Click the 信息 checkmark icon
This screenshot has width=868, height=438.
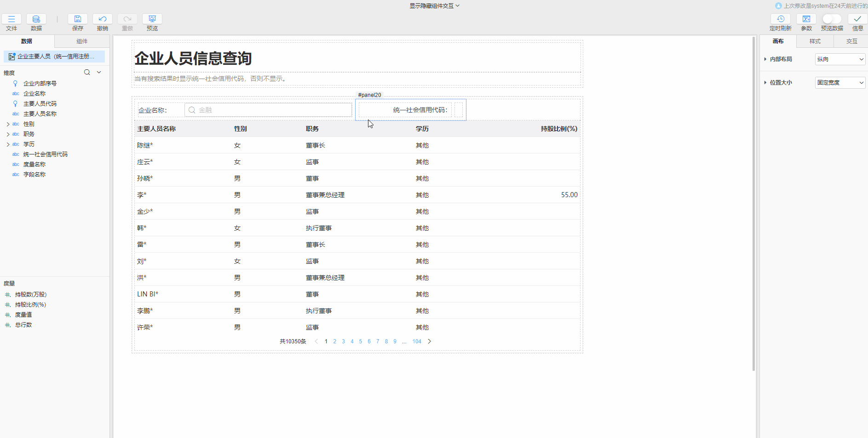tap(857, 19)
